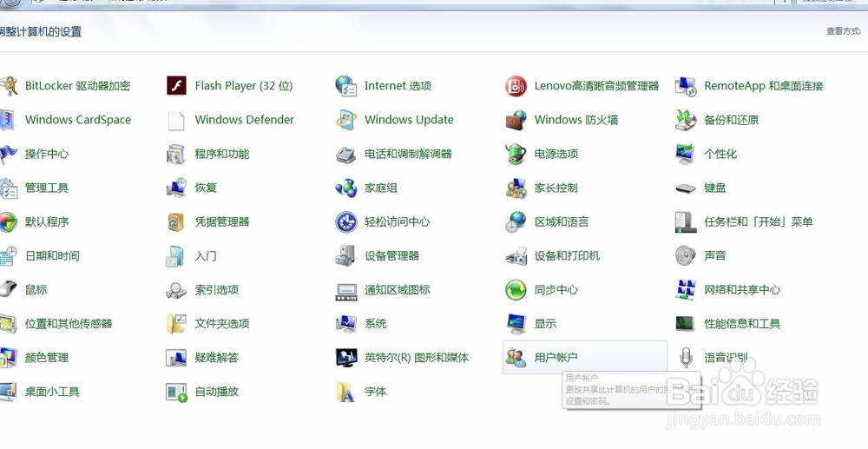Open the 疑难解答 link
Viewport: 868px width, 449px height.
pyautogui.click(x=216, y=358)
